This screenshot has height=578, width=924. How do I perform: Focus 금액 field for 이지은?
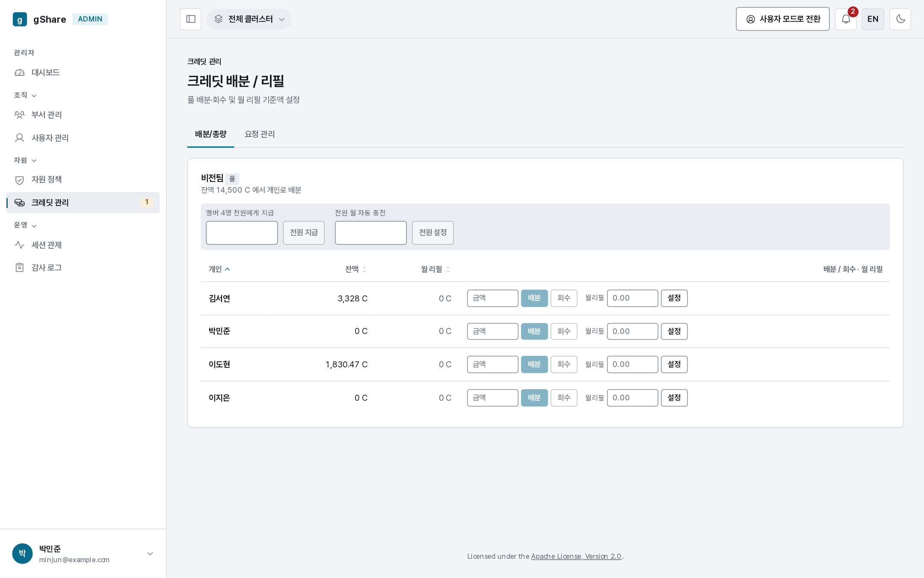tap(492, 398)
